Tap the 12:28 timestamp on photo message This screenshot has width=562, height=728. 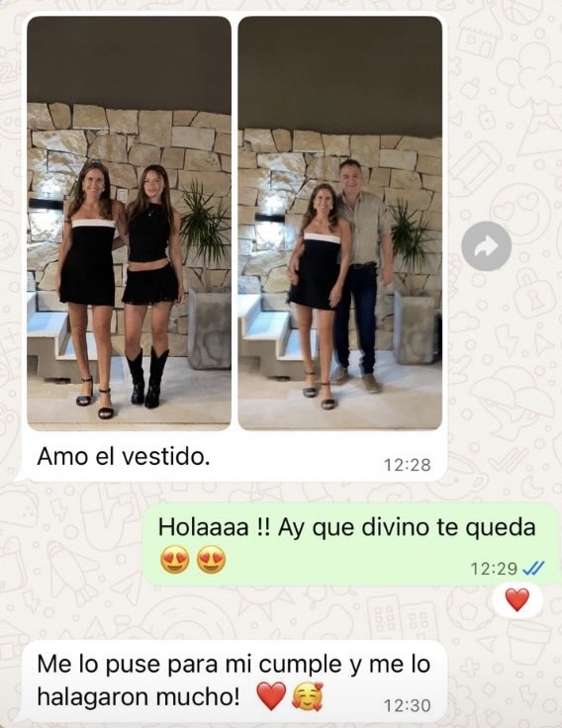pyautogui.click(x=408, y=465)
